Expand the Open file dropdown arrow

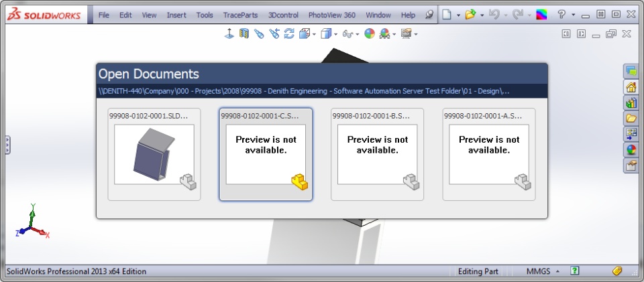[x=482, y=15]
